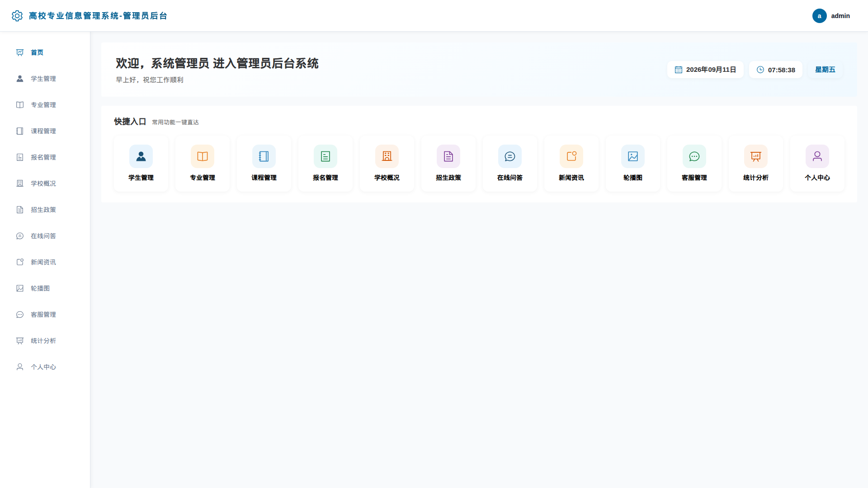The width and height of the screenshot is (868, 488).
Task: Click 个人中心 quick-entry card icon
Action: 817,156
